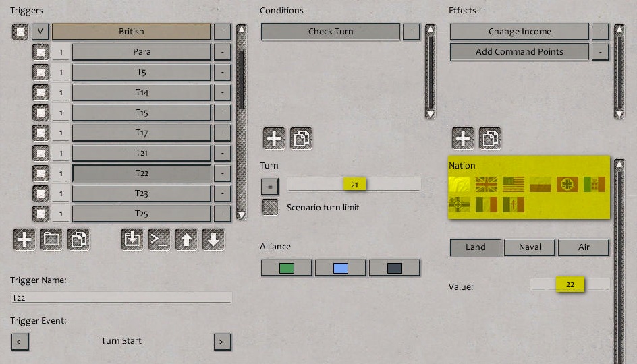This screenshot has height=364, width=637.
Task: Click the Trigger Name field containing T22
Action: (121, 297)
